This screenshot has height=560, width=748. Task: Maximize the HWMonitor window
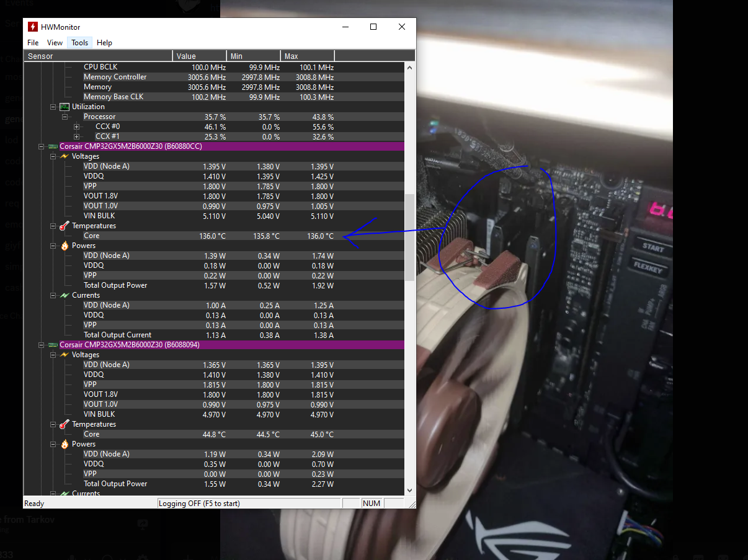(373, 27)
